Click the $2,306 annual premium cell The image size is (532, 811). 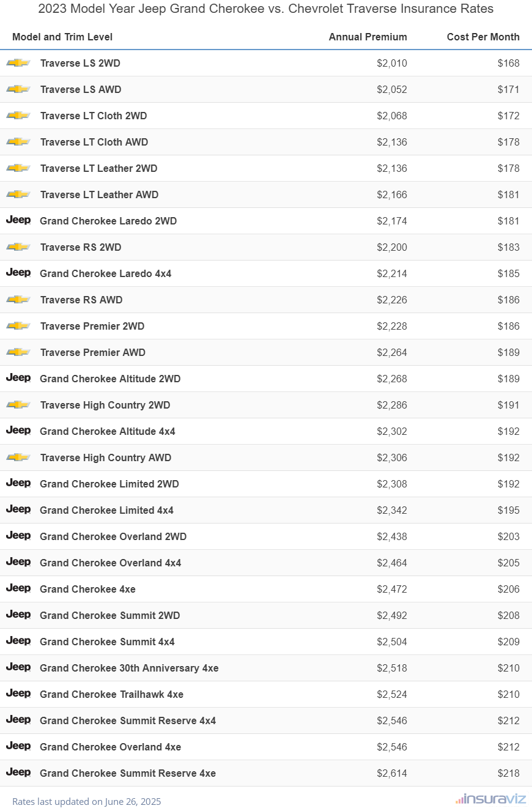(392, 457)
